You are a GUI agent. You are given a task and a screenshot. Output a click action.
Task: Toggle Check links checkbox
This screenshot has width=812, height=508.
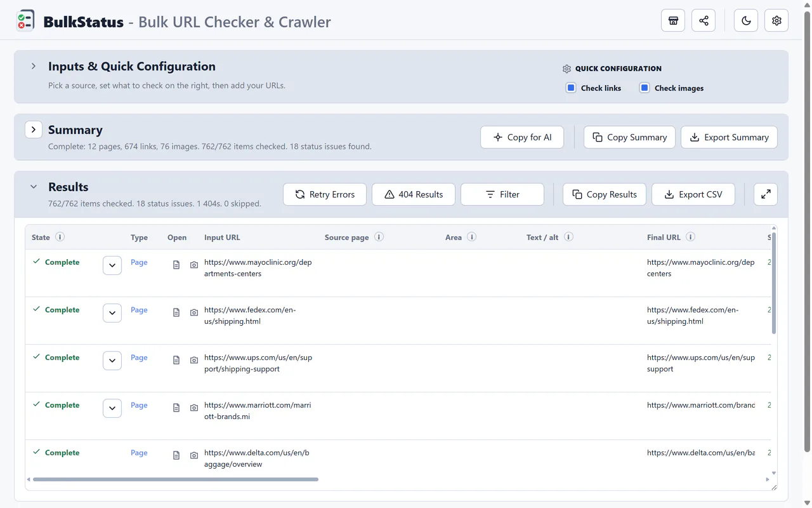571,88
